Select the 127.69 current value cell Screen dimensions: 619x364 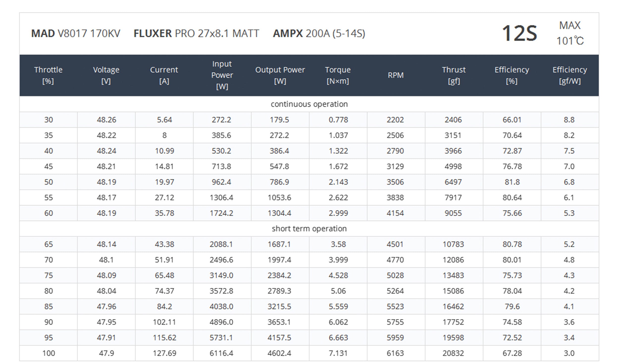click(164, 353)
